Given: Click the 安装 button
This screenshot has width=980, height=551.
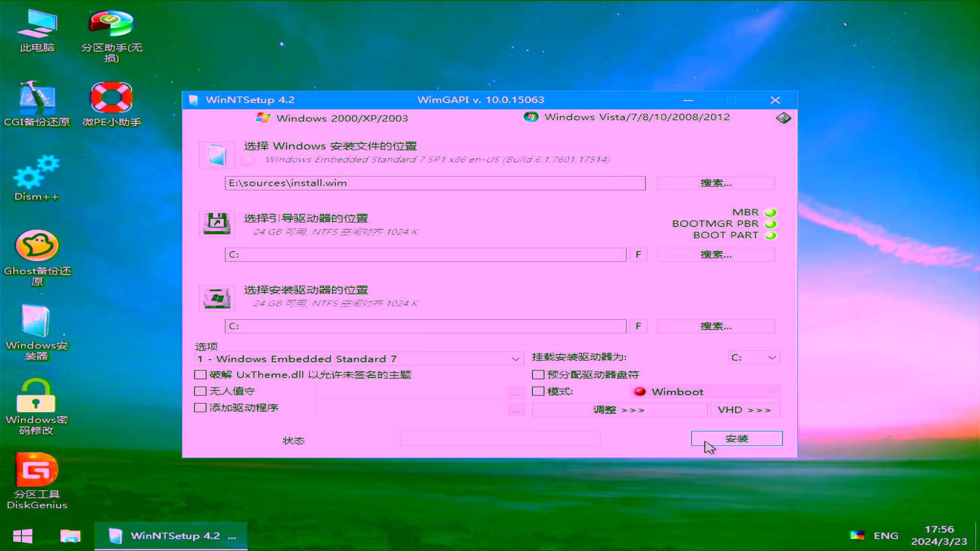Looking at the screenshot, I should tap(737, 439).
